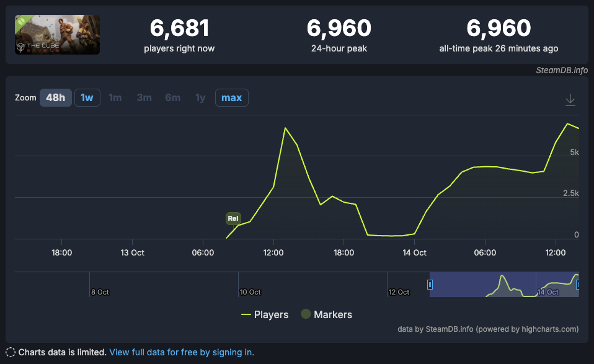The image size is (594, 364).
Task: Click the right navigator range handle
Action: [x=577, y=285]
